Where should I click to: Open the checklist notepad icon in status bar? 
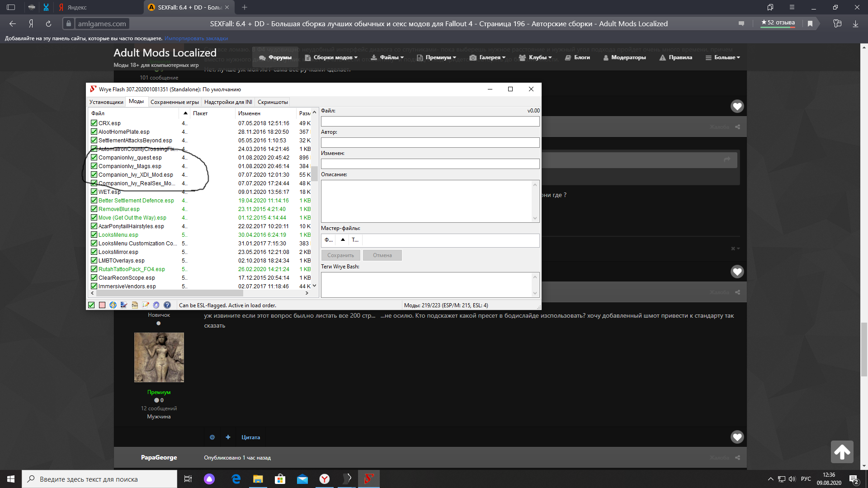click(146, 305)
